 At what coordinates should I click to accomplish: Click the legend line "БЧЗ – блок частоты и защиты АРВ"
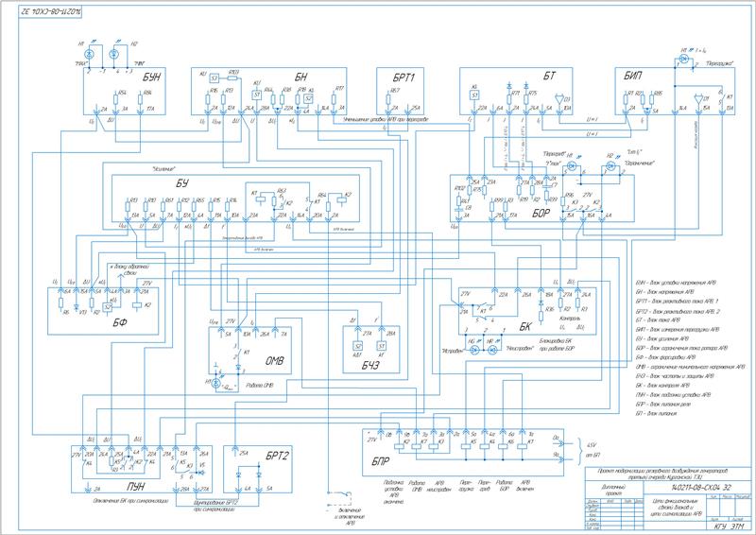click(x=675, y=376)
